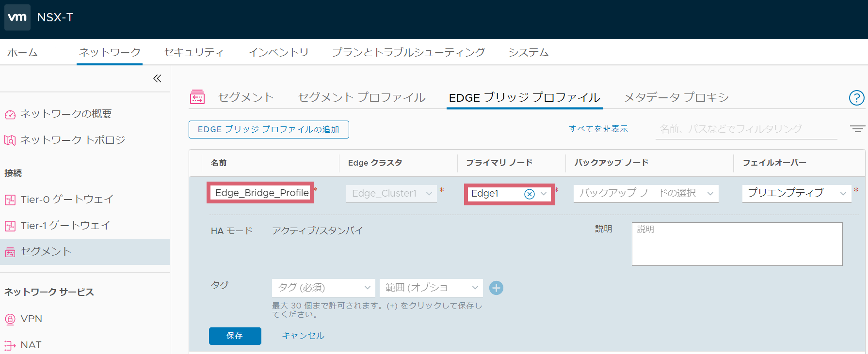Click the すべてを非表示 link
Image resolution: width=868 pixels, height=354 pixels.
pyautogui.click(x=598, y=129)
